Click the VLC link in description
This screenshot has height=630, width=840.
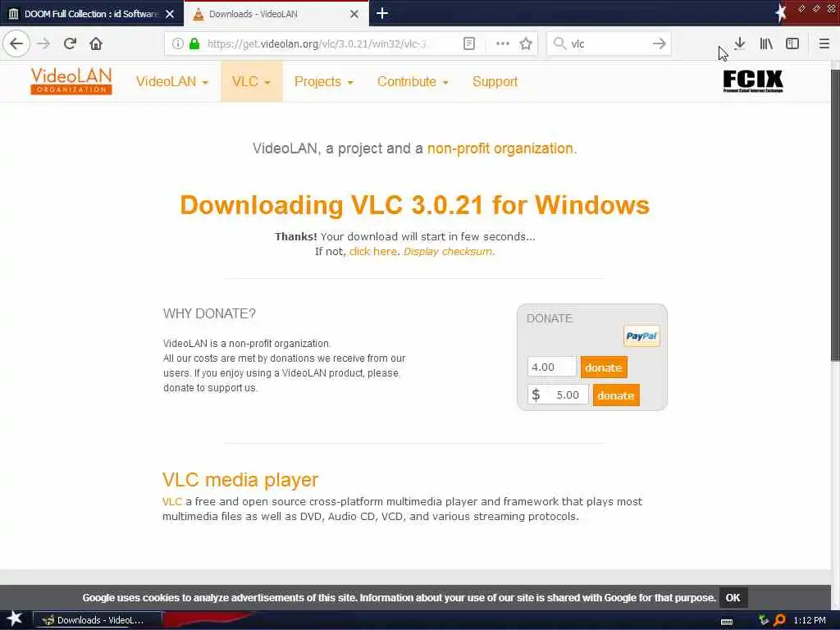172,501
